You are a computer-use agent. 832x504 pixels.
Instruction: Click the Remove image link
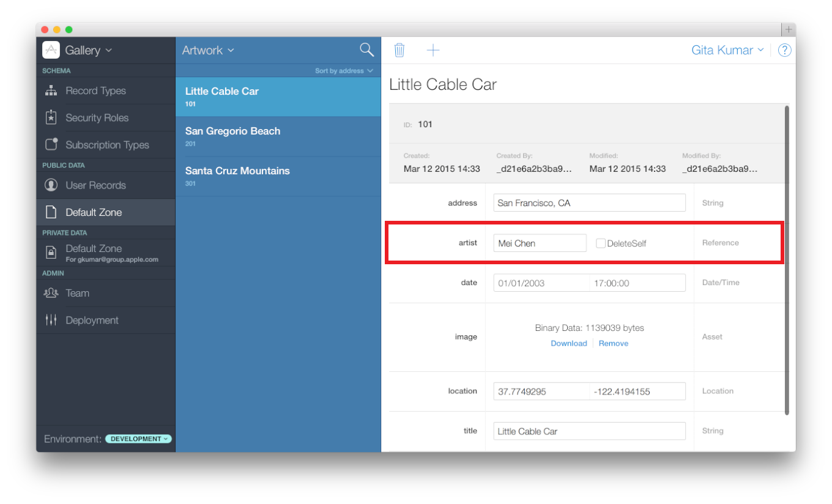coord(613,344)
